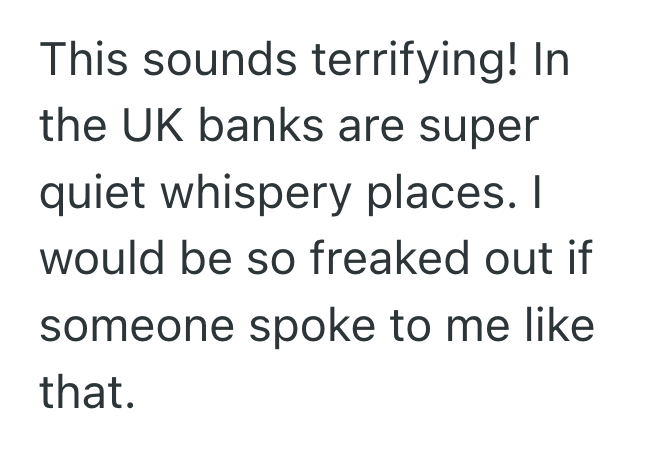Click the final word "that."
The width and height of the screenshot is (646, 456).
(x=86, y=393)
